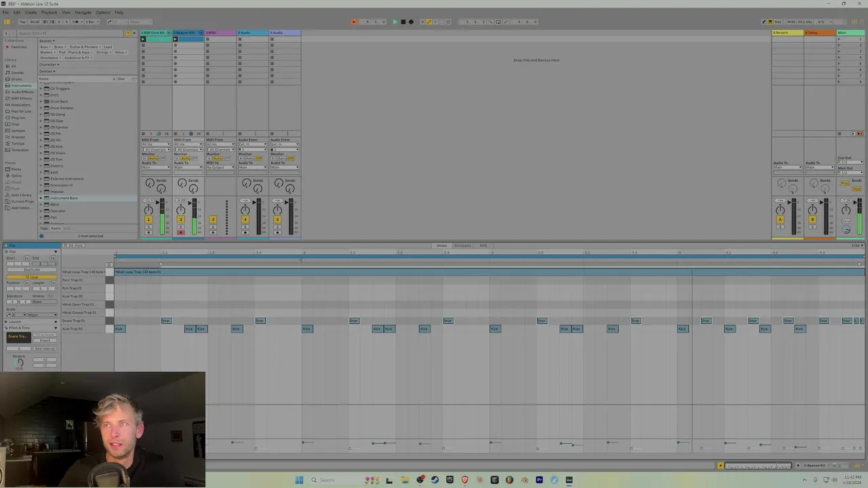Image resolution: width=868 pixels, height=488 pixels.
Task: Select Sounds in the browser library
Action: pos(17,73)
